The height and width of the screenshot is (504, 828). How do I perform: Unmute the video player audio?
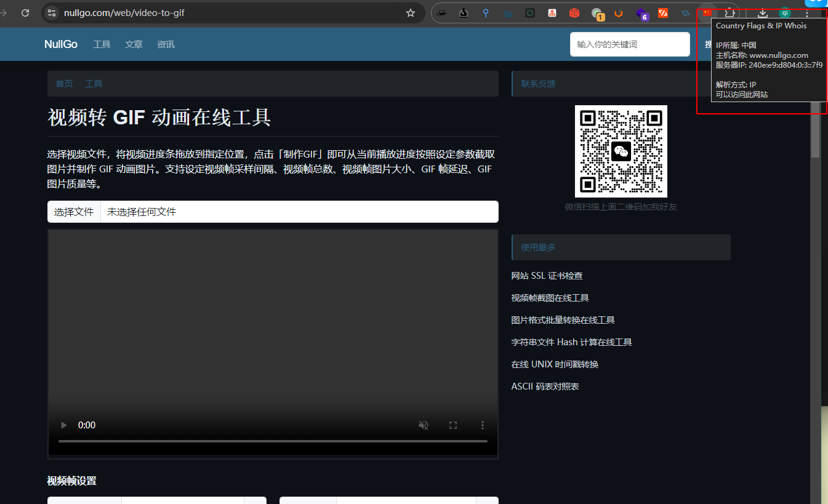pyautogui.click(x=423, y=425)
